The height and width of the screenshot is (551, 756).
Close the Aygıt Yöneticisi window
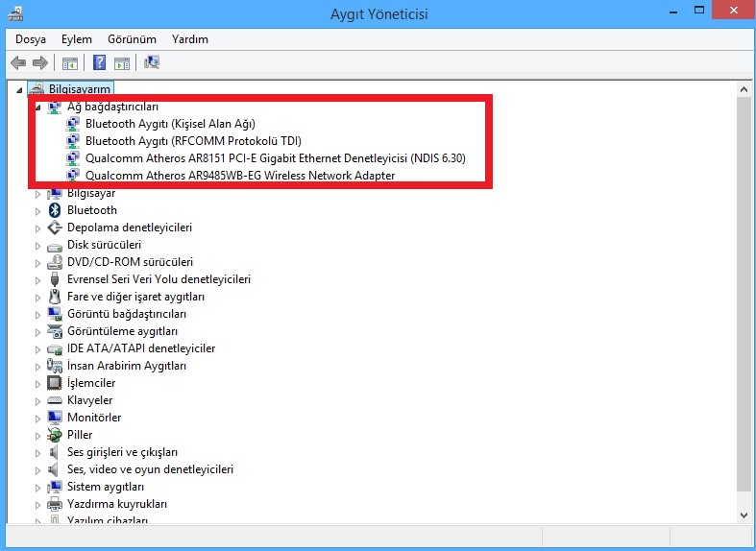[x=734, y=11]
